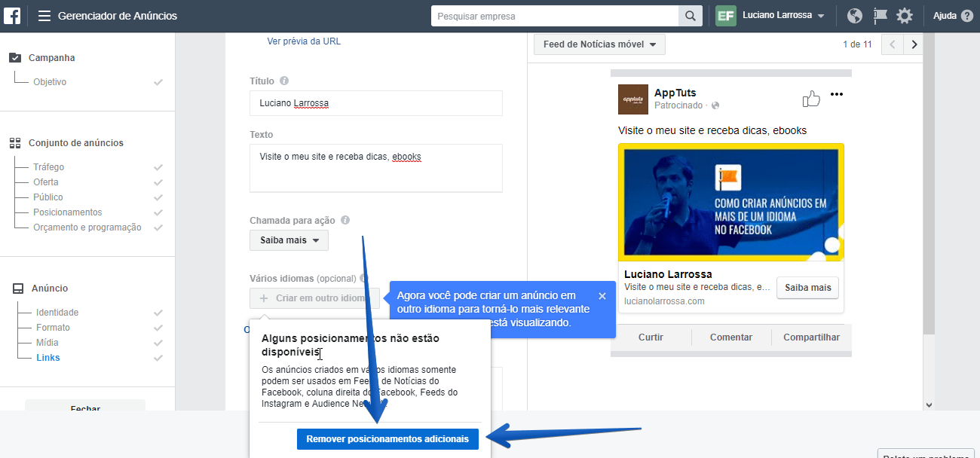Select Links in the sidebar
The height and width of the screenshot is (458, 980).
tap(48, 358)
